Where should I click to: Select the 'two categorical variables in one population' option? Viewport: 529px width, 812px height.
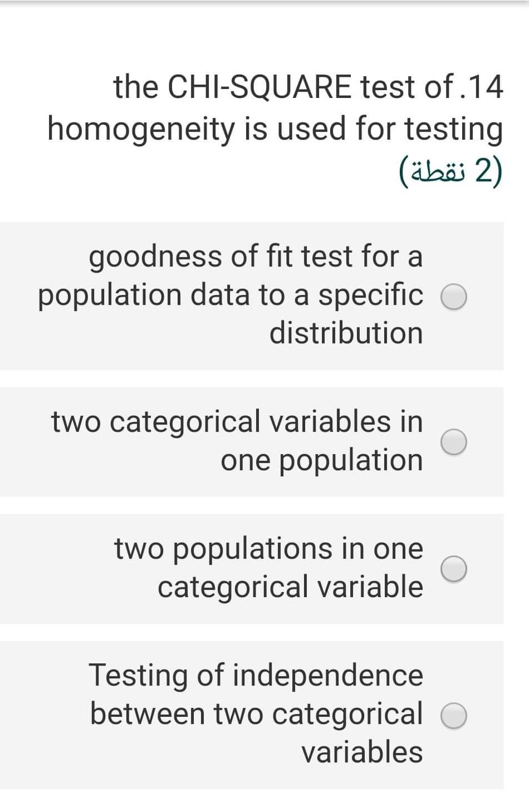[454, 442]
